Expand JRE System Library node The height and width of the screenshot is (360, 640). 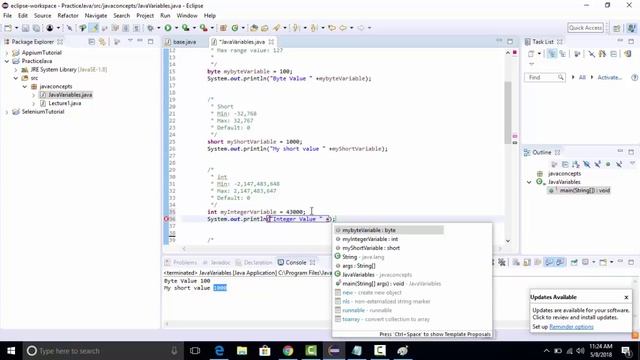(16, 70)
